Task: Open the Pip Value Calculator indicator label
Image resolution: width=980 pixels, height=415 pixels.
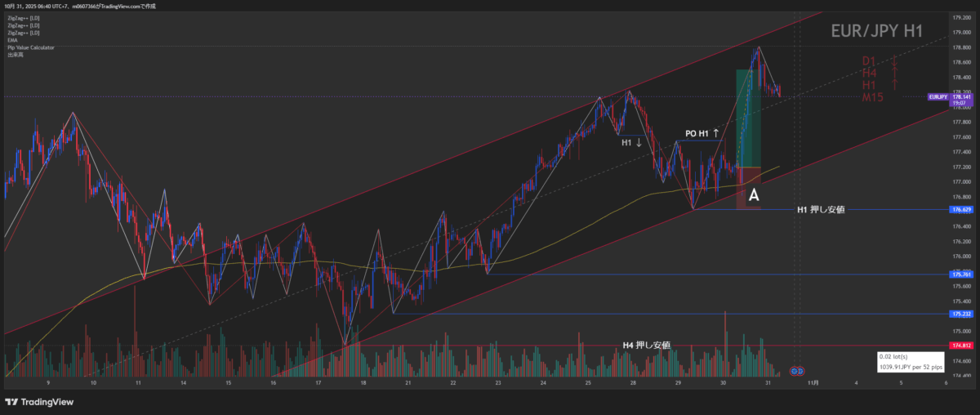Action: click(29, 47)
